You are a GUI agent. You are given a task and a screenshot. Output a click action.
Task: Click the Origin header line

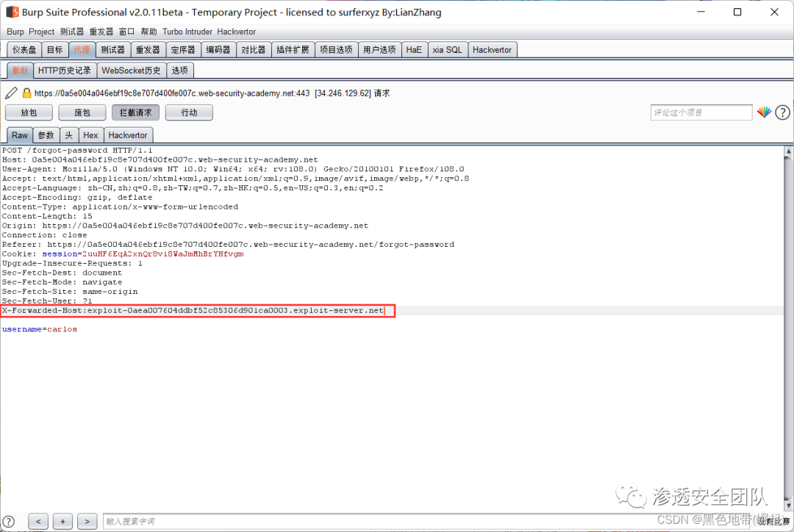click(185, 226)
